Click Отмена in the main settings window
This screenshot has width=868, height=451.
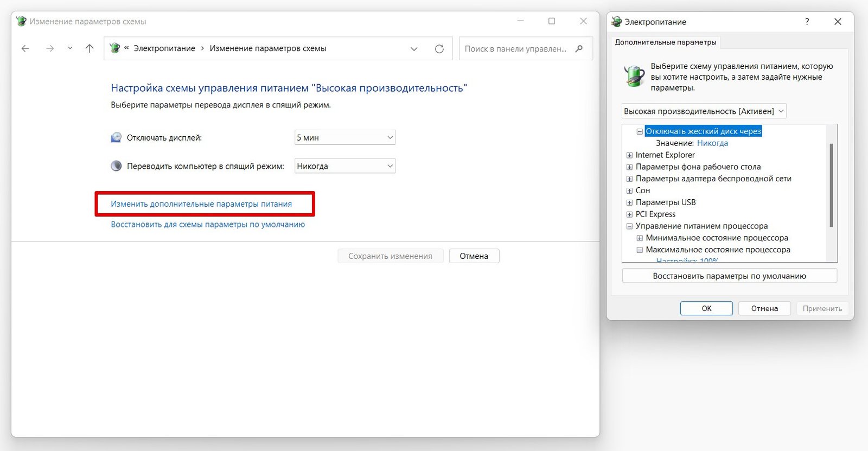[474, 256]
